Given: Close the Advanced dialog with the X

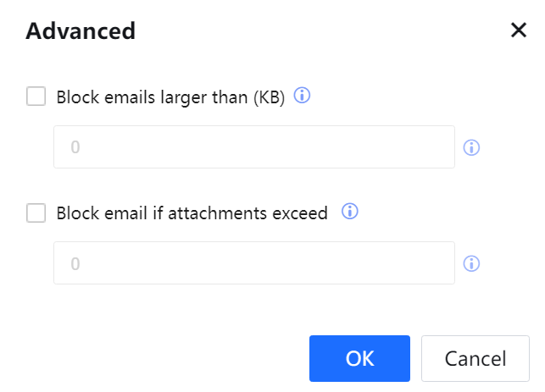Looking at the screenshot, I should pos(519,31).
